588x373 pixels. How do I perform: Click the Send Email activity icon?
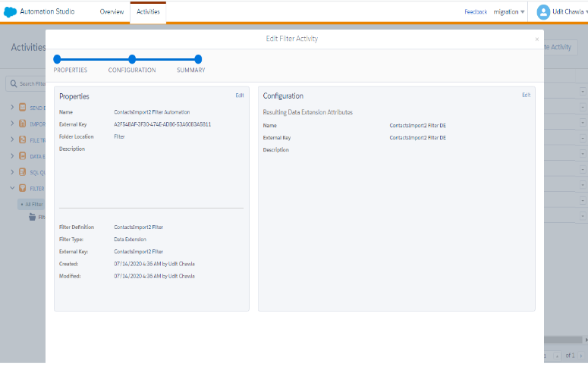[x=23, y=108]
